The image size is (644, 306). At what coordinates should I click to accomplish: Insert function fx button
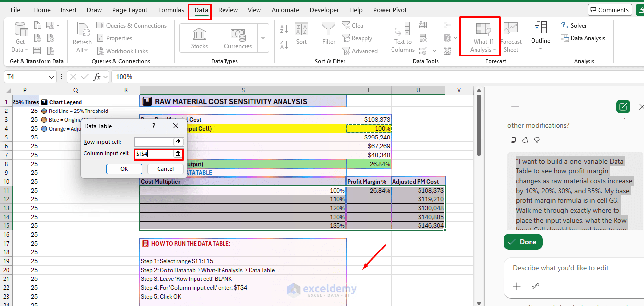click(x=97, y=77)
